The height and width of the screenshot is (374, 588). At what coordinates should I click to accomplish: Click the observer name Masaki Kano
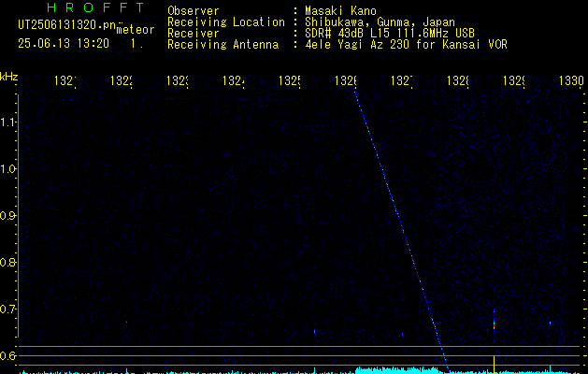pos(340,11)
